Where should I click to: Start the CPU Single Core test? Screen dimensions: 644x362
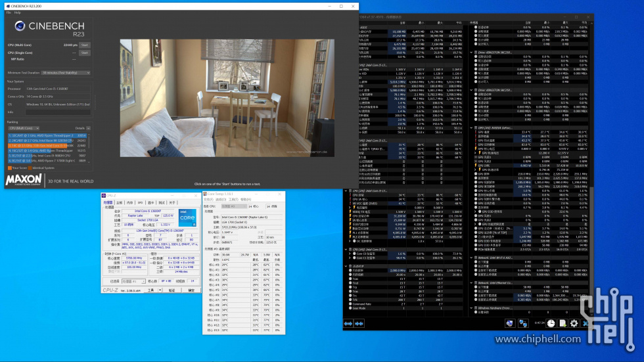click(85, 53)
